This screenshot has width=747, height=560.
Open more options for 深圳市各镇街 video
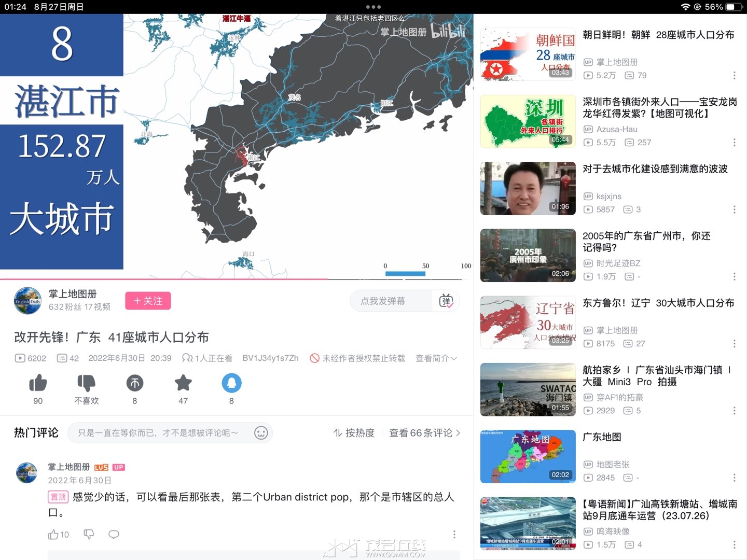[734, 143]
